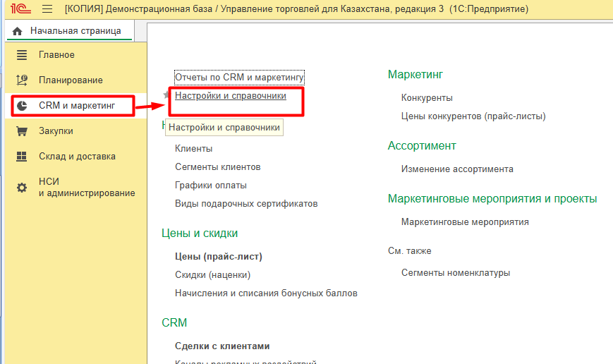Open НСИ и администрирование gear icon
Viewport: 613px width, 364px height.
[x=22, y=188]
